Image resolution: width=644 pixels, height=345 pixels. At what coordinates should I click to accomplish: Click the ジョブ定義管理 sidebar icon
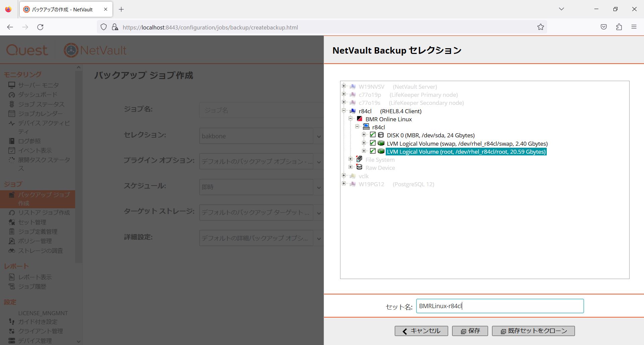coord(12,231)
